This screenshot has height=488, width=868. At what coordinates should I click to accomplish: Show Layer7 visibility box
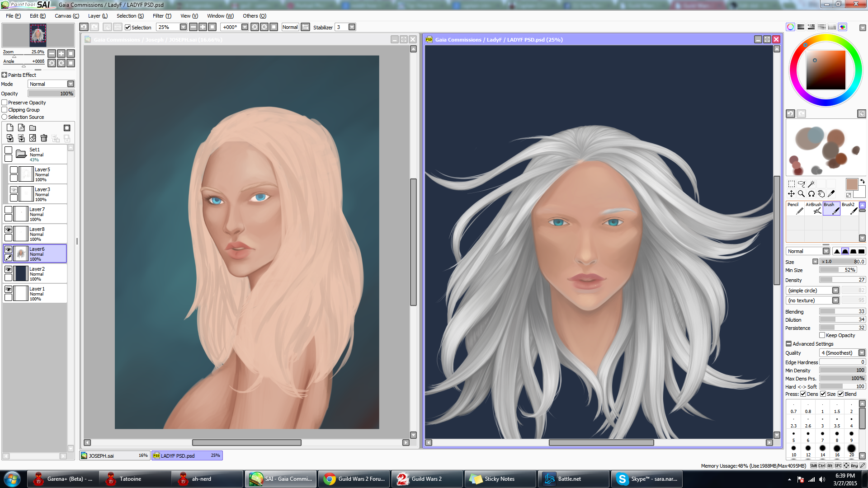[8, 210]
